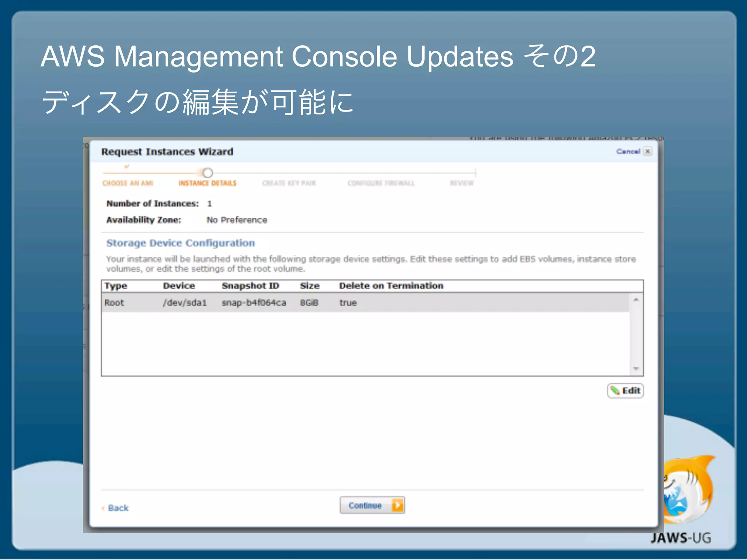Click the checkmark above Choose an AMI

[127, 166]
